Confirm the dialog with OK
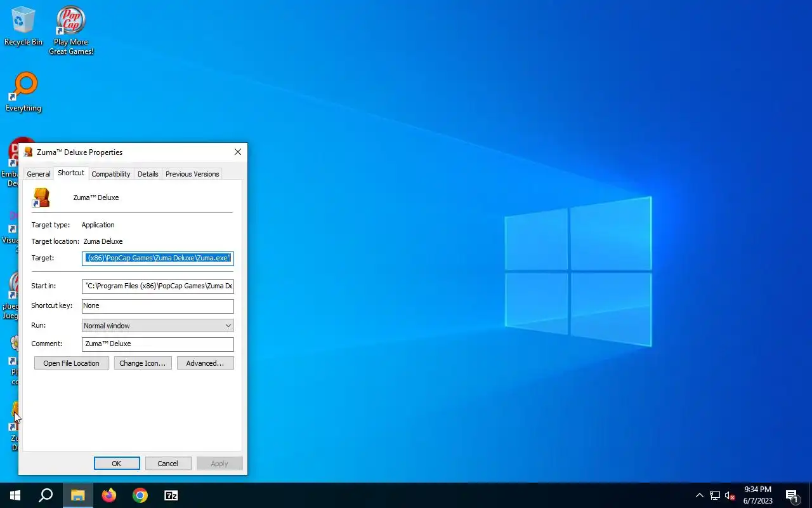 click(117, 464)
